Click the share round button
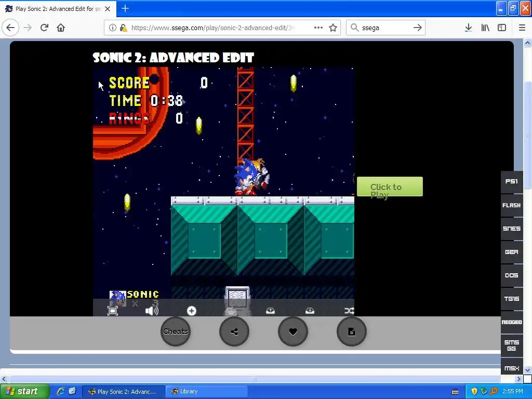Image resolution: width=532 pixels, height=399 pixels. (x=234, y=331)
